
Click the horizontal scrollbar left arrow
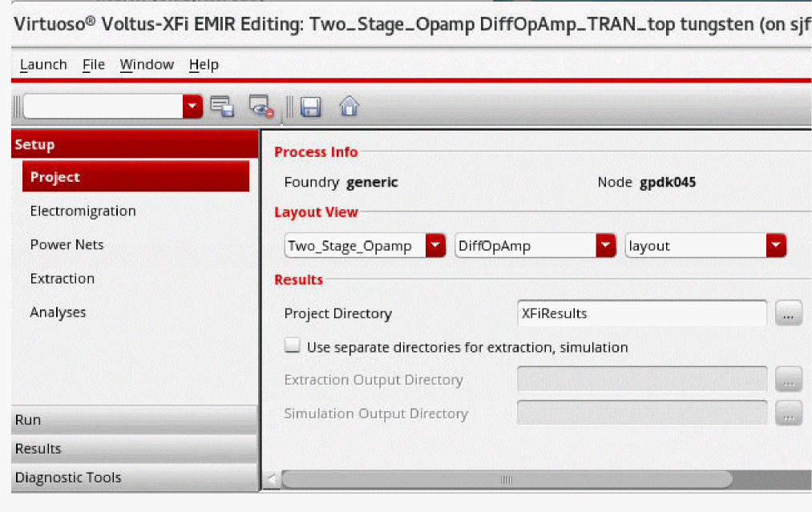(x=272, y=479)
